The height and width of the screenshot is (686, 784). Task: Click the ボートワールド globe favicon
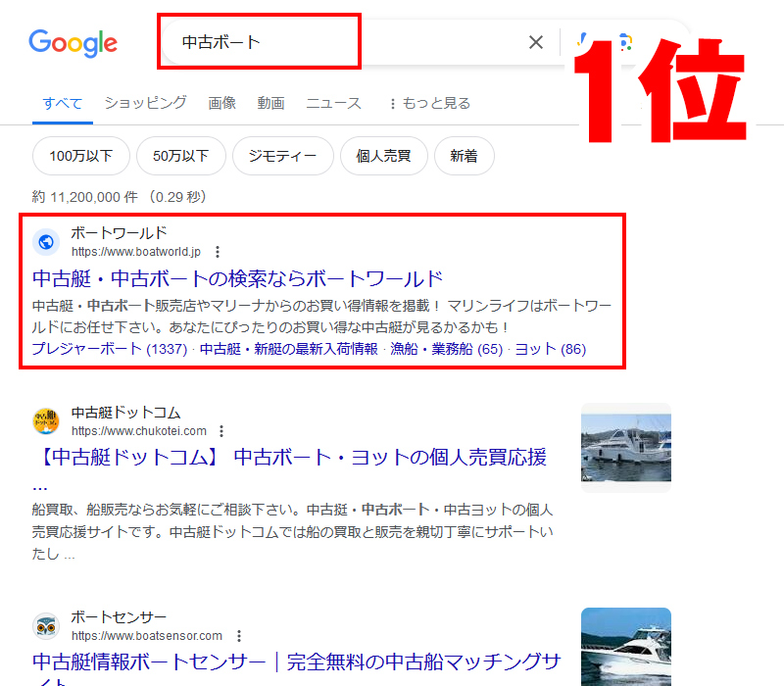tap(46, 242)
